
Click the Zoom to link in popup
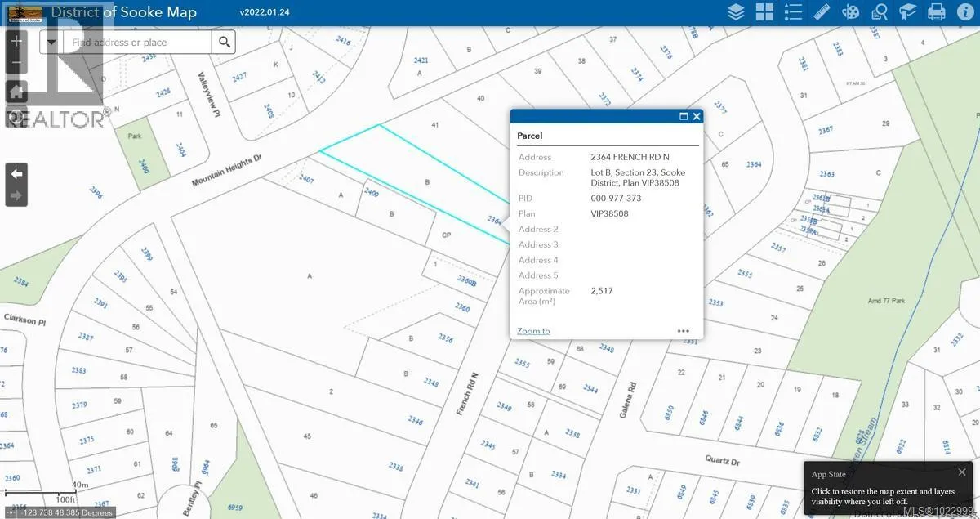pyautogui.click(x=533, y=331)
